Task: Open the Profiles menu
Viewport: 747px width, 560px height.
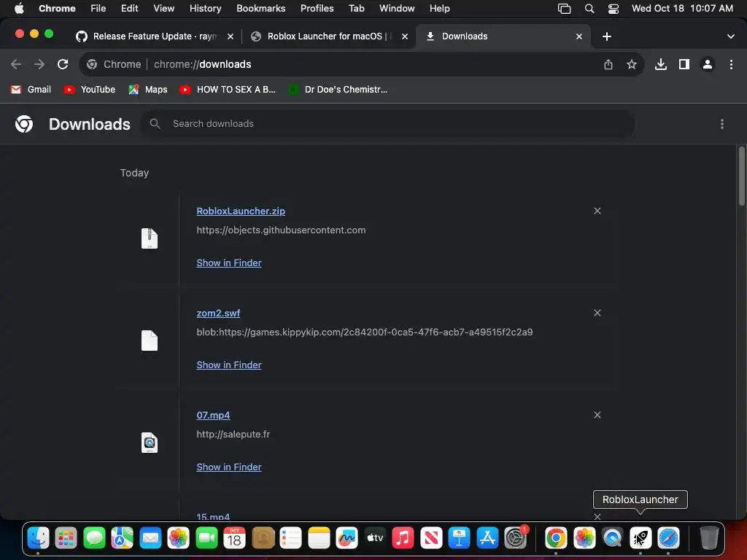Action: 317,8
